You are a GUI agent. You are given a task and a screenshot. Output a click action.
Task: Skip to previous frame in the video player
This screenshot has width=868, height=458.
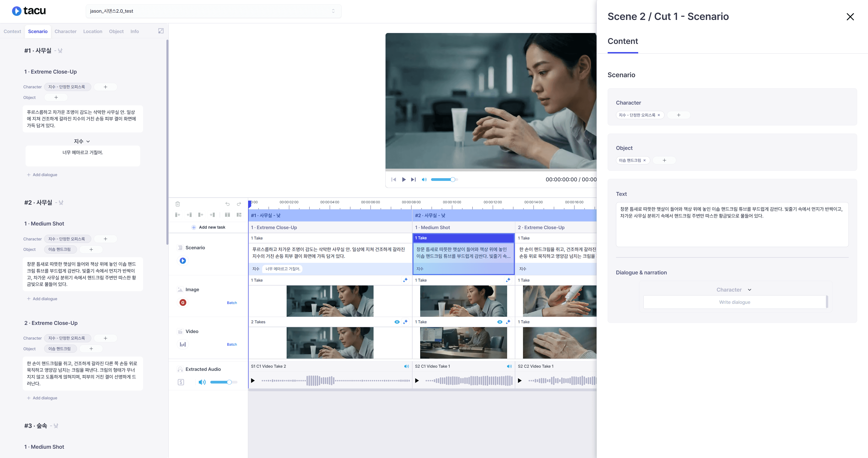pos(393,180)
